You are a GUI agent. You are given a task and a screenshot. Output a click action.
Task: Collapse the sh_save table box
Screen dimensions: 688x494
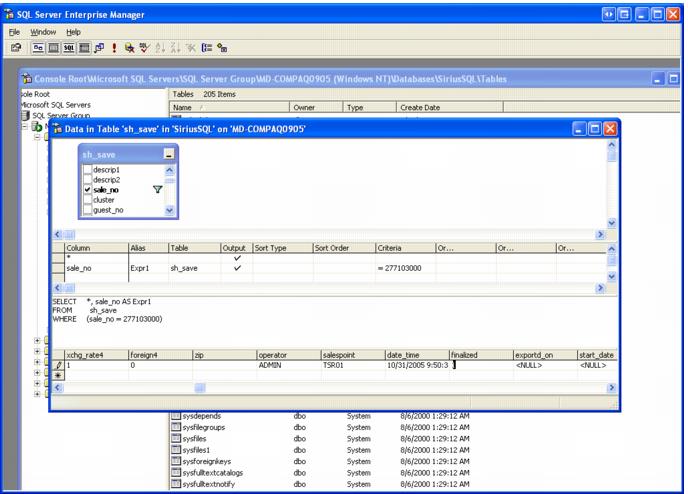pos(168,155)
